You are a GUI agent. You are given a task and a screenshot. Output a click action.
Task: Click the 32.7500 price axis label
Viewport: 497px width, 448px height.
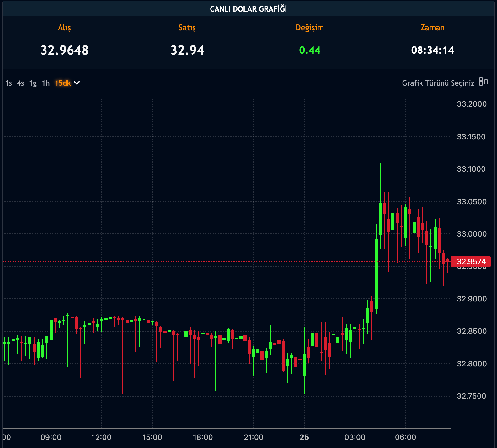click(x=472, y=396)
